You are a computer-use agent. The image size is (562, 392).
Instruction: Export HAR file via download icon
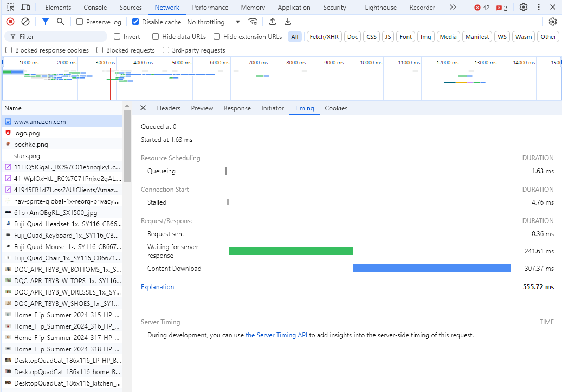coord(288,22)
